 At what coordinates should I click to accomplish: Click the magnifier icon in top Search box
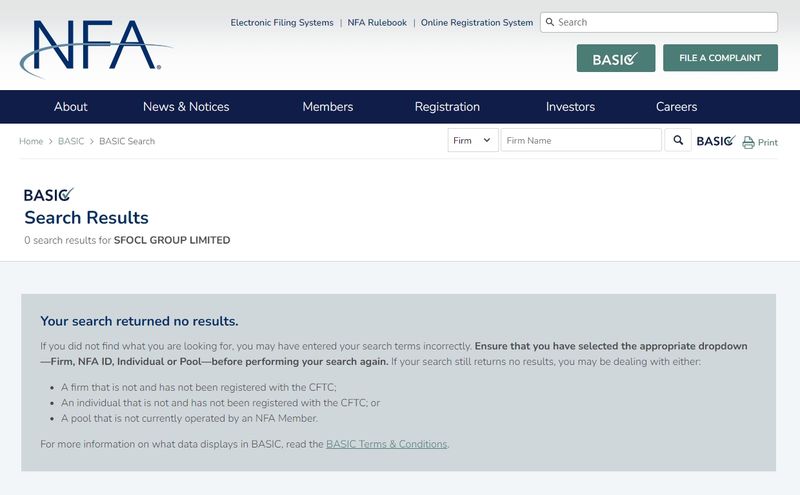tap(550, 22)
